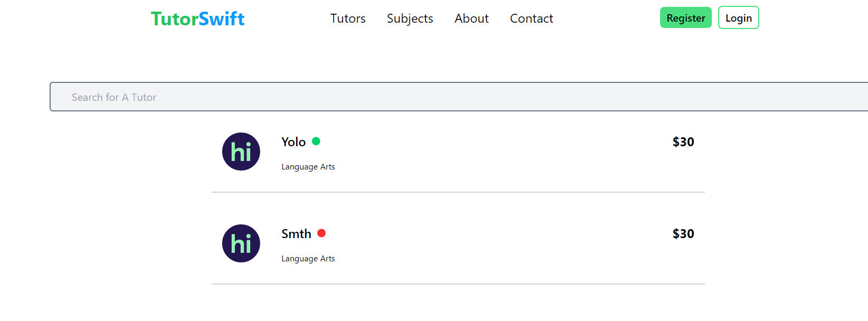This screenshot has height=321, width=868.
Task: Go to the Subjects page
Action: point(409,18)
